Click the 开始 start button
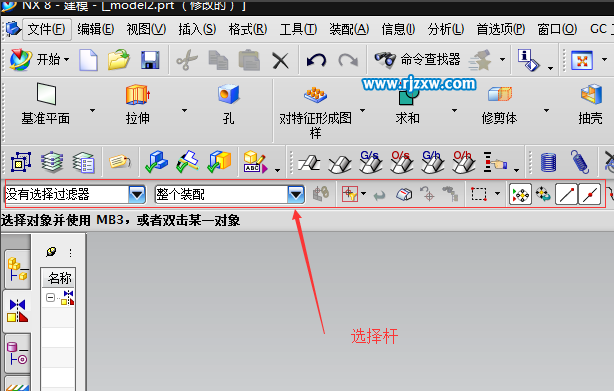Image resolution: width=614 pixels, height=391 pixels. point(39,60)
